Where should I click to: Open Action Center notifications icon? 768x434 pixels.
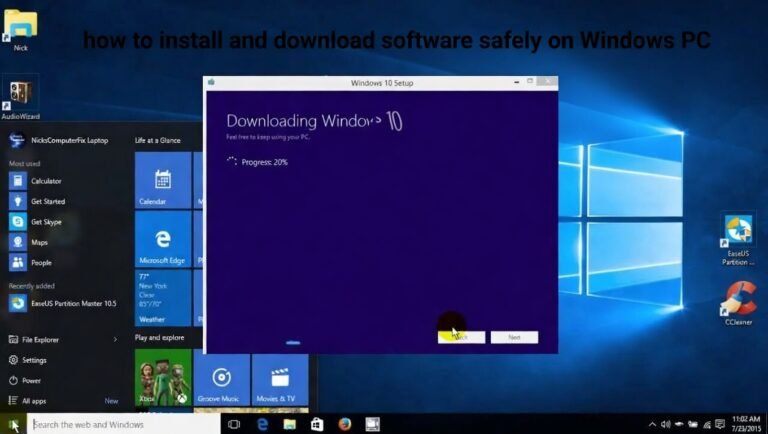720,424
